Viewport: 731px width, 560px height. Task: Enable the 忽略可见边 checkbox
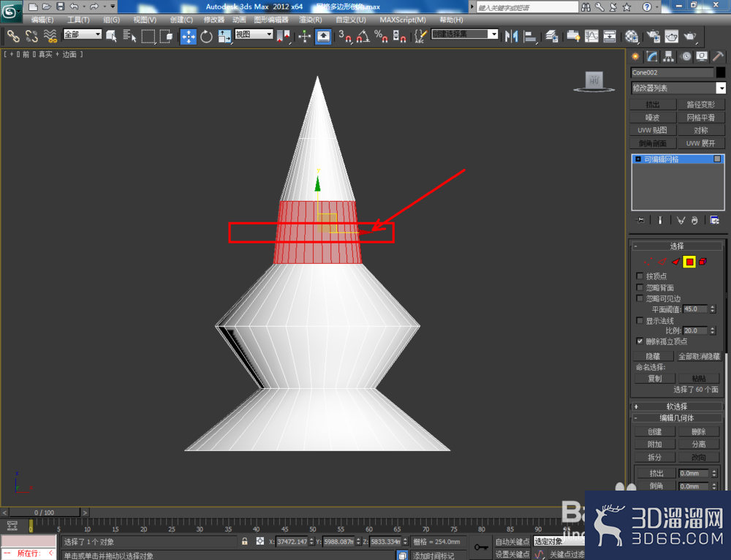(x=640, y=298)
